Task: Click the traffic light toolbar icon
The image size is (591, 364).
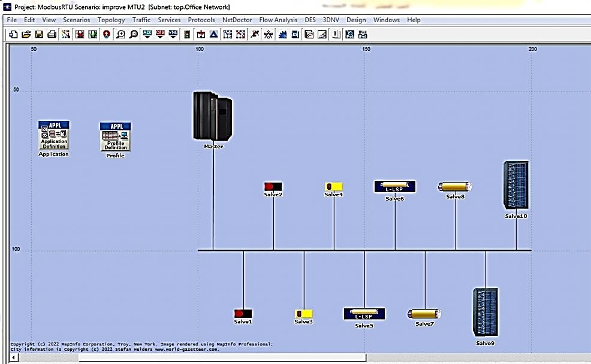Action: point(187,34)
